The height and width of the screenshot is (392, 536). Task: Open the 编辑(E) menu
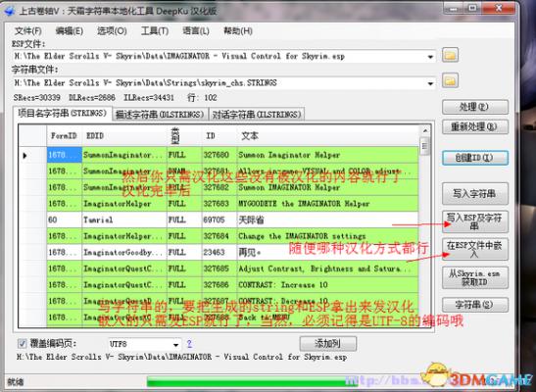coord(70,31)
